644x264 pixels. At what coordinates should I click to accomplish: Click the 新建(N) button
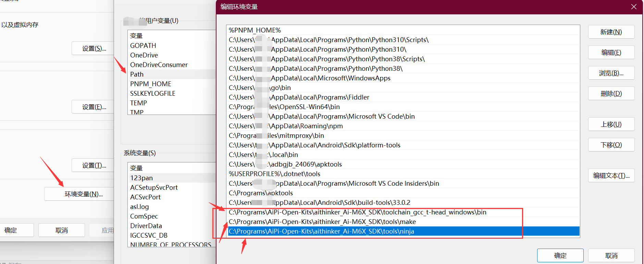pos(611,32)
